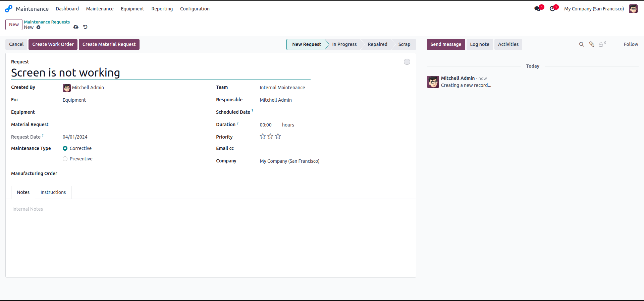The width and height of the screenshot is (644, 301).
Task: Click the empty Material Request field
Action: coord(134,125)
